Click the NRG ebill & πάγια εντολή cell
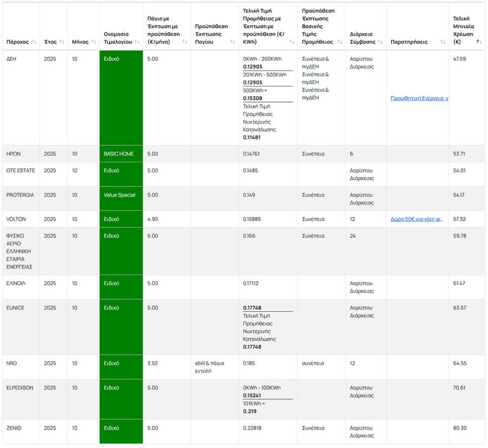Image resolution: width=488 pixels, height=448 pixels. tap(209, 367)
